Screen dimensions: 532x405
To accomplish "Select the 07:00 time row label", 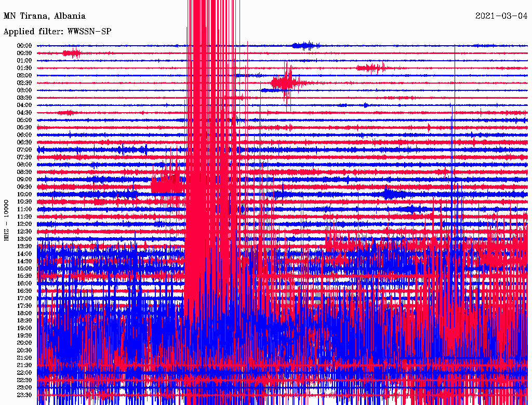I will click(x=24, y=150).
